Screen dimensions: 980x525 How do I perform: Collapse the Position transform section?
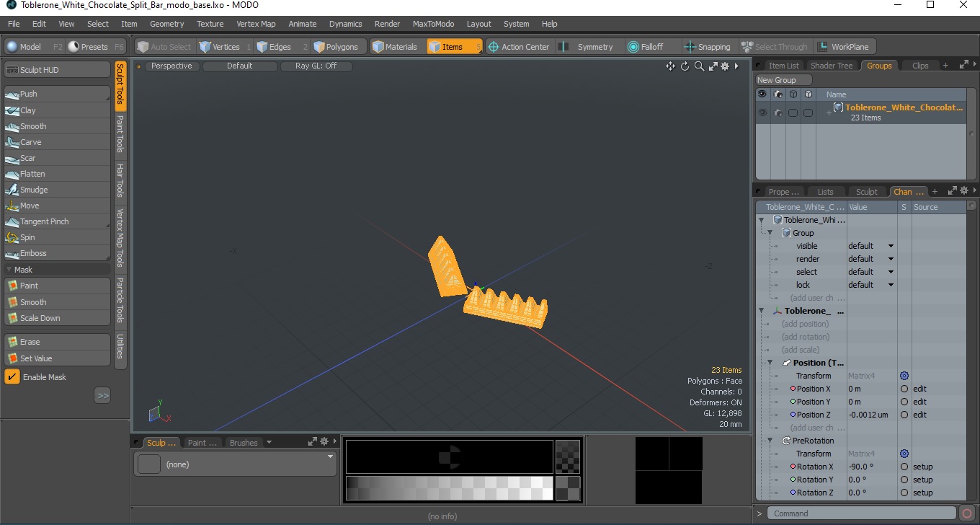770,363
